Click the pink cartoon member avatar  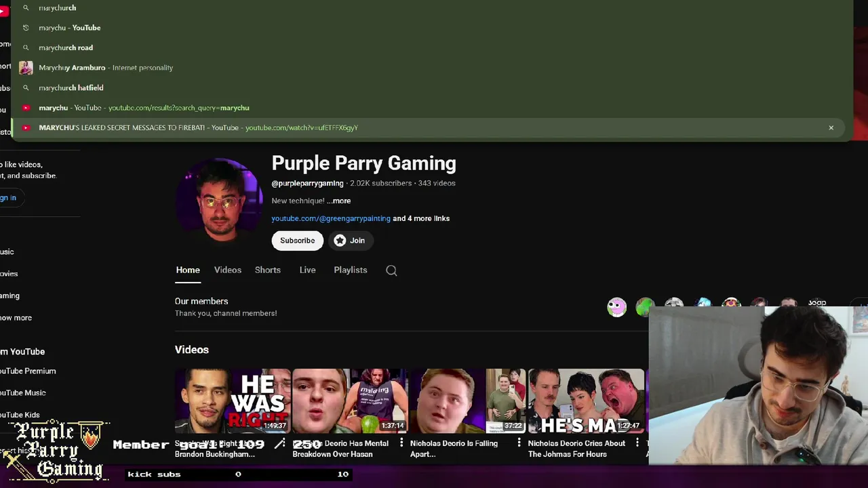[616, 307]
